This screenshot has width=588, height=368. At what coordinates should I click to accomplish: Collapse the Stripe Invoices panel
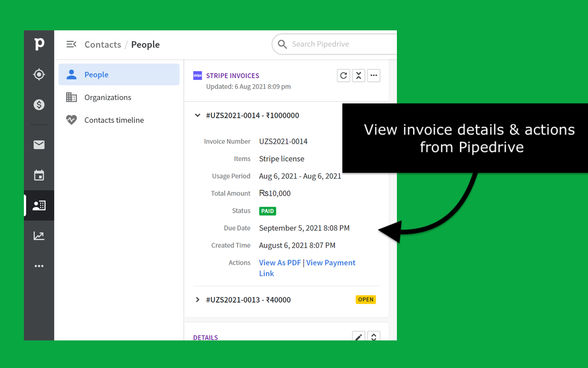[x=358, y=75]
